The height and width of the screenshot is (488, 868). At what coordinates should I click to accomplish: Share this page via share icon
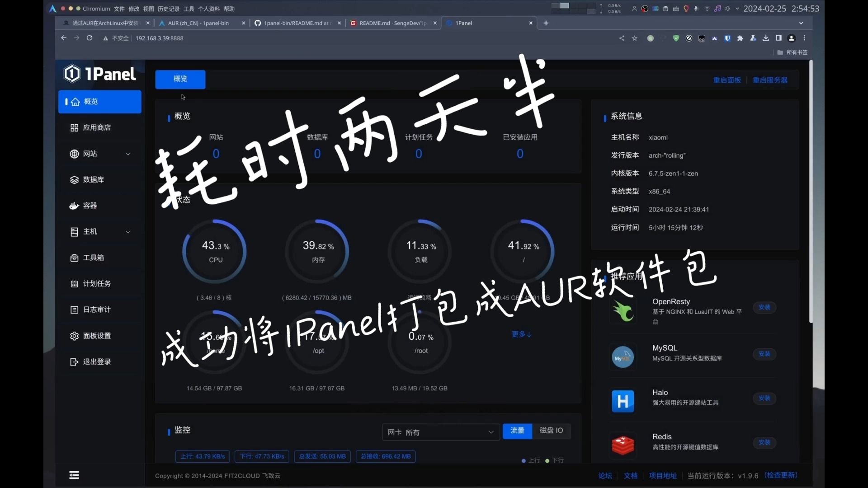pyautogui.click(x=622, y=38)
